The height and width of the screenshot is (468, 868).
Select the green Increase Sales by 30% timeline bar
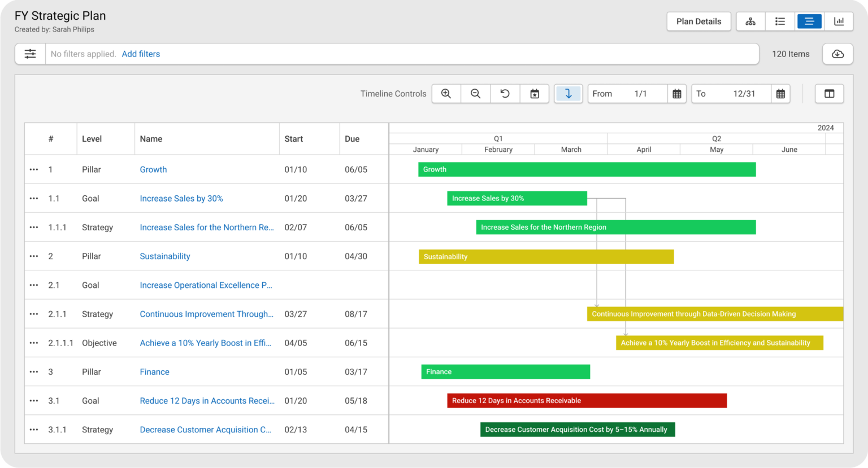point(517,198)
